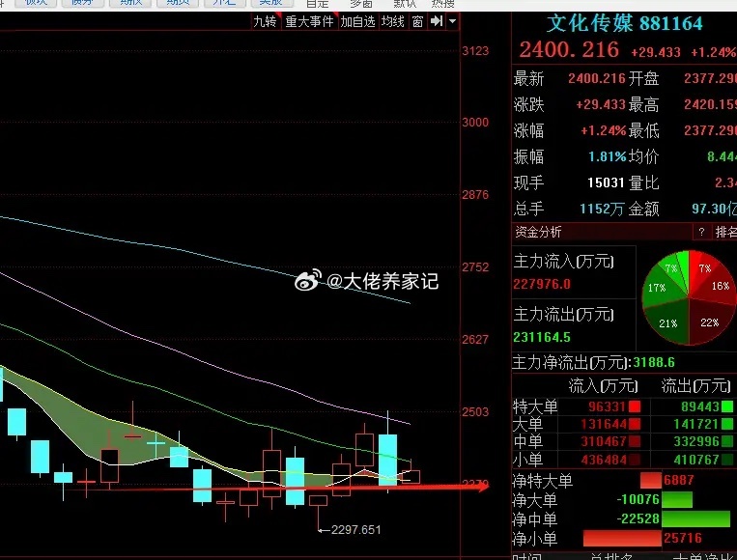
Task: Open the 重大事件 events button
Action: click(x=309, y=21)
